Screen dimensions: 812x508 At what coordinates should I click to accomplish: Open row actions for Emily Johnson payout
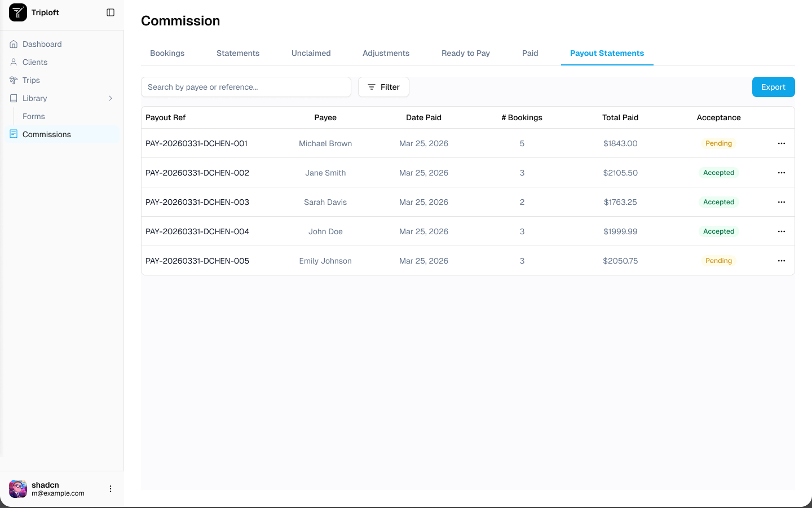pos(782,261)
